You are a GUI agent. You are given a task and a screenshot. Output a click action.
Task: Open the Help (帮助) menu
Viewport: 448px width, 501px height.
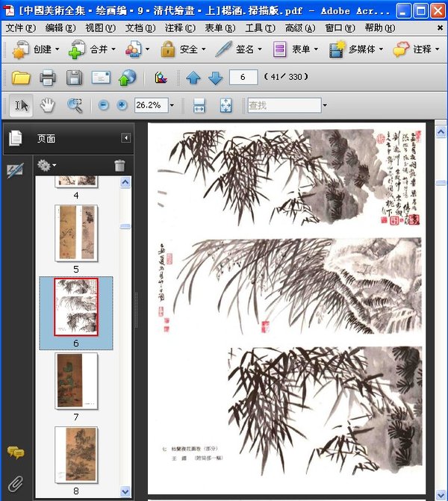[x=380, y=28]
